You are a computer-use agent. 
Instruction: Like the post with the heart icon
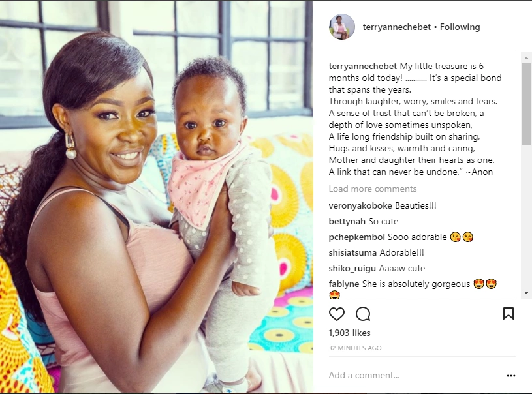click(337, 314)
